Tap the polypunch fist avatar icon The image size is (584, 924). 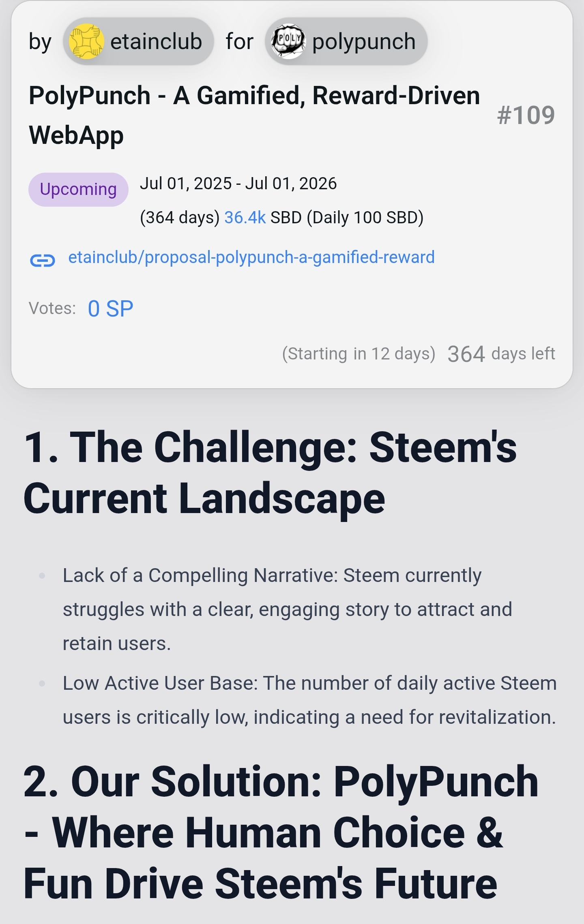click(288, 41)
